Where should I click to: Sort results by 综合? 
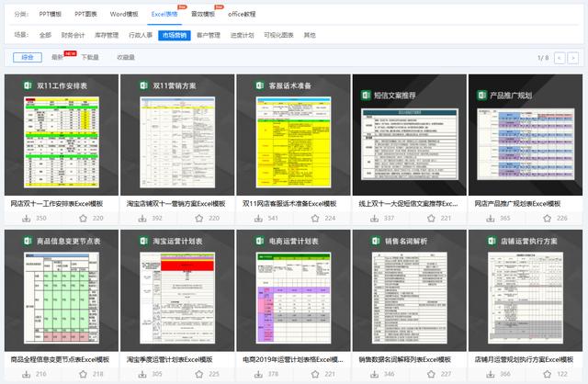coord(28,57)
